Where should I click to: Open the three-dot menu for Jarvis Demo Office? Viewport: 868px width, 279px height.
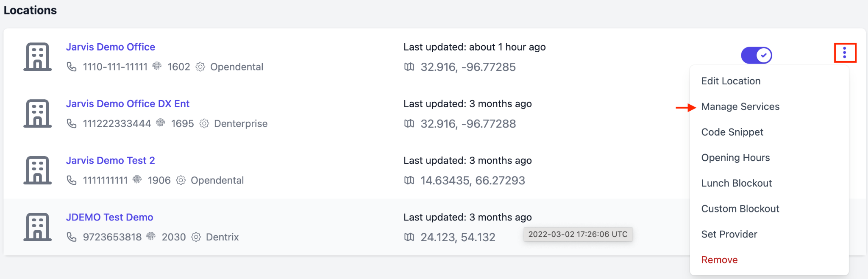pos(845,53)
